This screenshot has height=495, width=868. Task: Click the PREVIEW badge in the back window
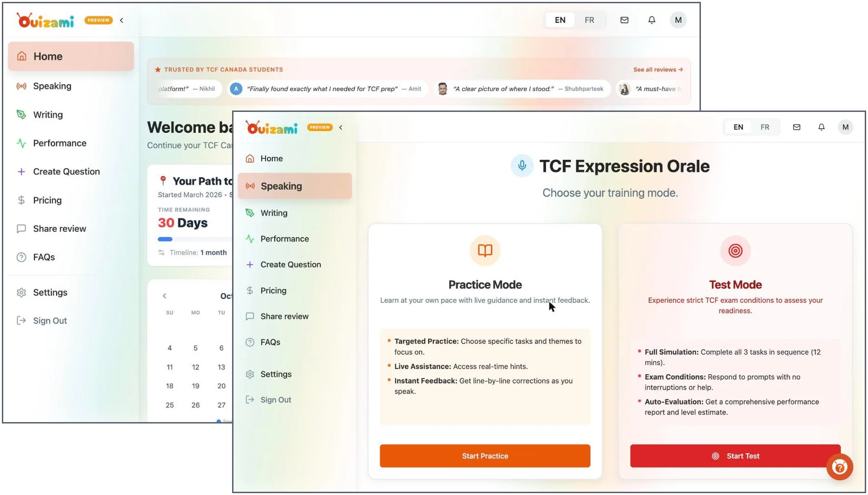(x=98, y=20)
